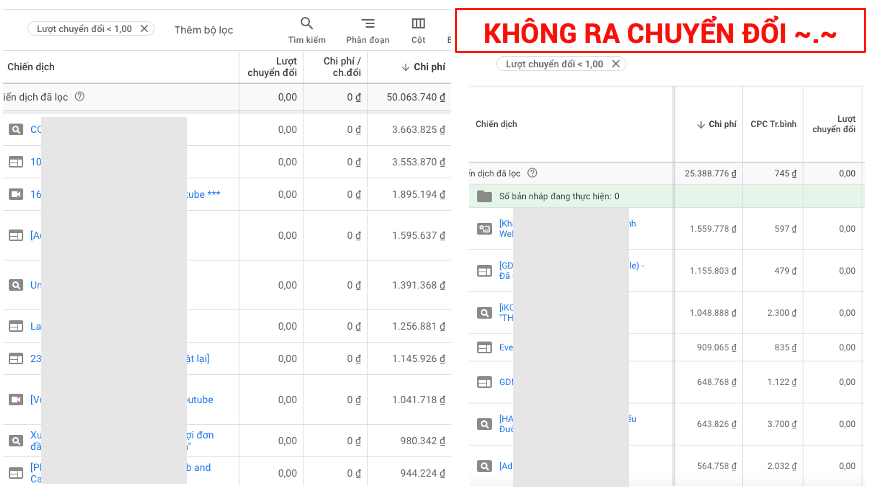The height and width of the screenshot is (491, 870).
Task: Click display campaign icon in 1.595.637 đ row
Action: 16,235
